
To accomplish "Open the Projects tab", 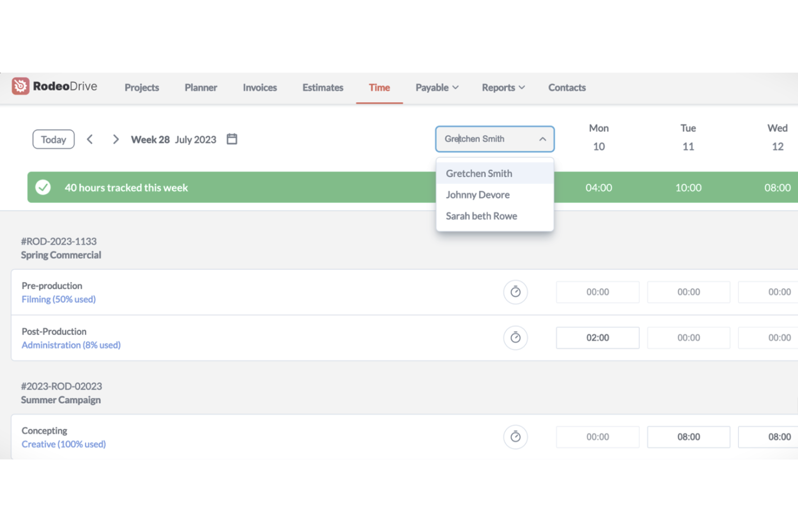I will click(142, 87).
